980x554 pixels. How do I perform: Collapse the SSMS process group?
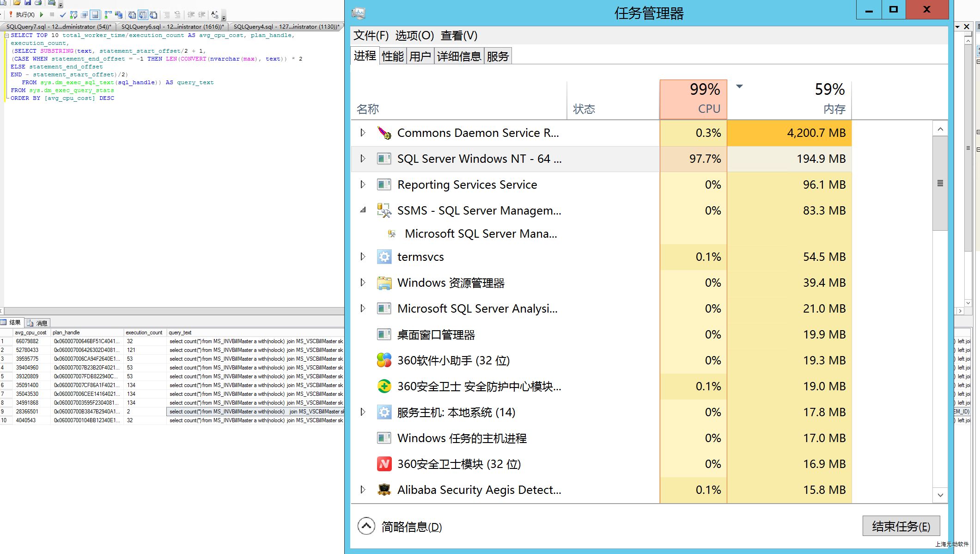pos(363,210)
